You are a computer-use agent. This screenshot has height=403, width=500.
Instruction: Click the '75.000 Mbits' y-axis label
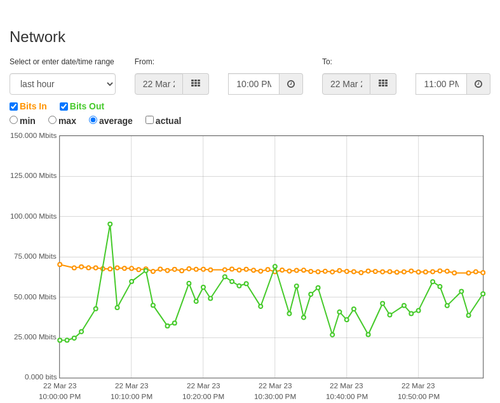(x=35, y=256)
